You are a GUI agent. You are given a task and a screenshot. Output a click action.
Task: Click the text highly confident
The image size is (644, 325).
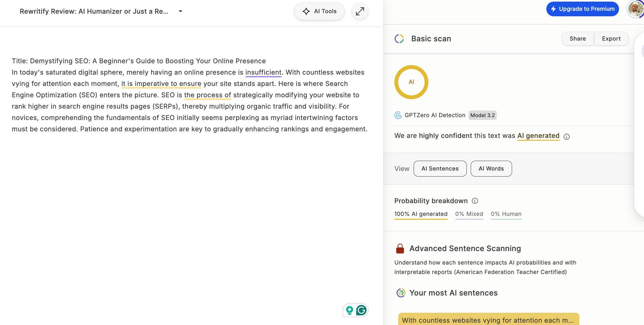tap(445, 136)
